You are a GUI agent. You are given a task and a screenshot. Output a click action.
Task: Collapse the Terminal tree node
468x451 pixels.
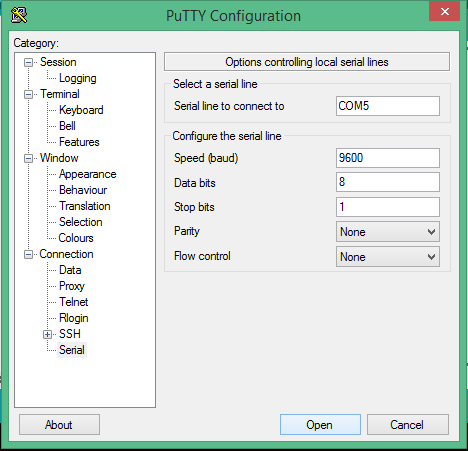29,94
